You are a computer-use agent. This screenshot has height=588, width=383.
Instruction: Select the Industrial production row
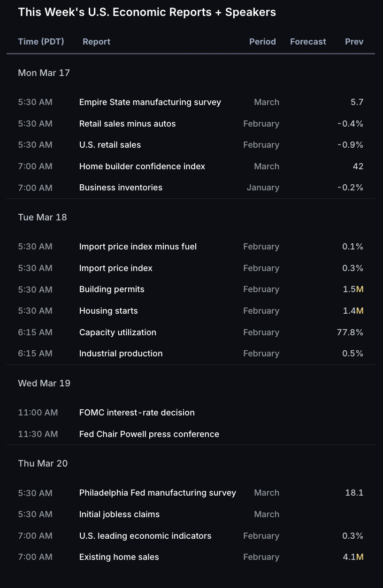[191, 354]
